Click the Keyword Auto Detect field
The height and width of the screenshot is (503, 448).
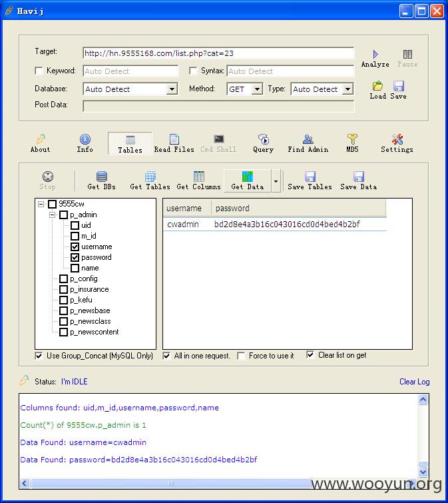point(130,71)
